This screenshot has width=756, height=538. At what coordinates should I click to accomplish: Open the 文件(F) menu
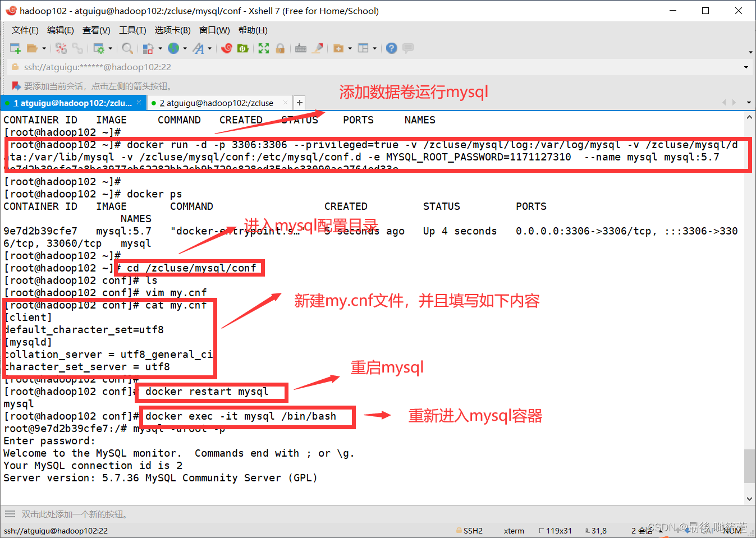(25, 30)
